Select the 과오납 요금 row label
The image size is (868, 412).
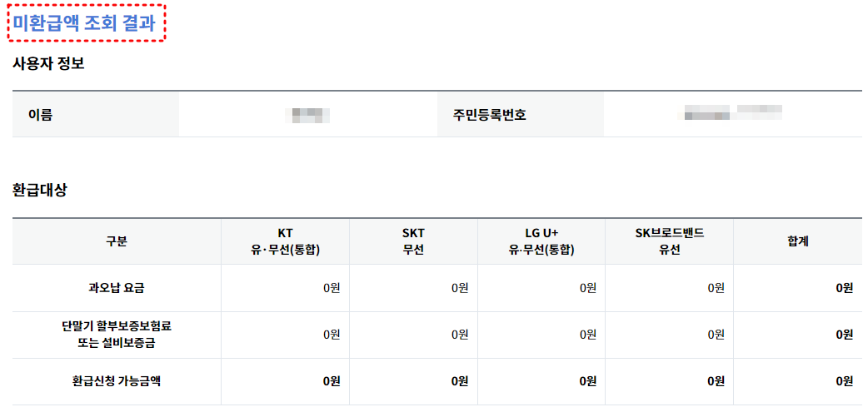117,288
